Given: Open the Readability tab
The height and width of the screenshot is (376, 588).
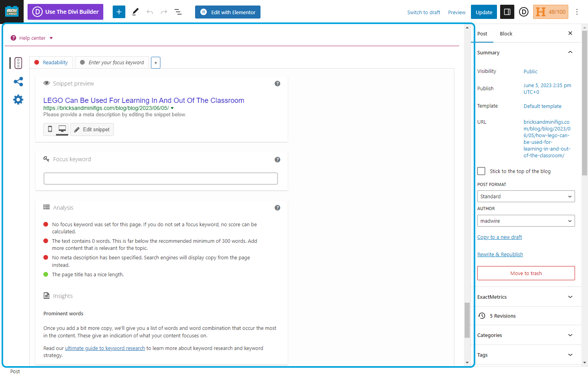Looking at the screenshot, I should pyautogui.click(x=51, y=63).
